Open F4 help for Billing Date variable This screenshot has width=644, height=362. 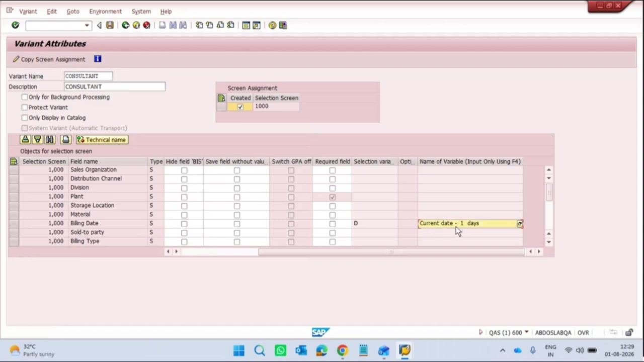tap(520, 224)
